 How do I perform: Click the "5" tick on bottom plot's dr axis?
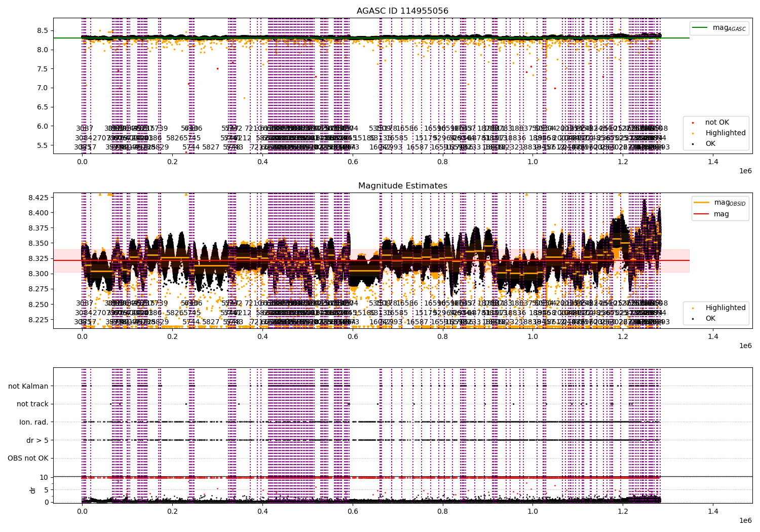pos(46,490)
